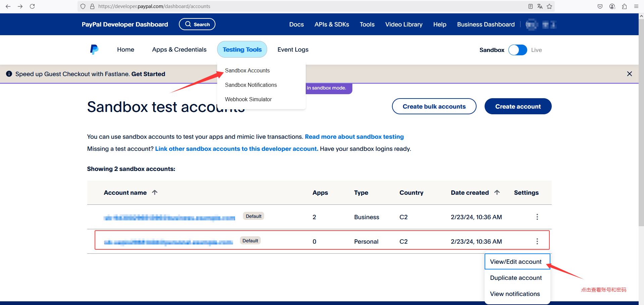Open the Pocket save icon

click(x=600, y=6)
